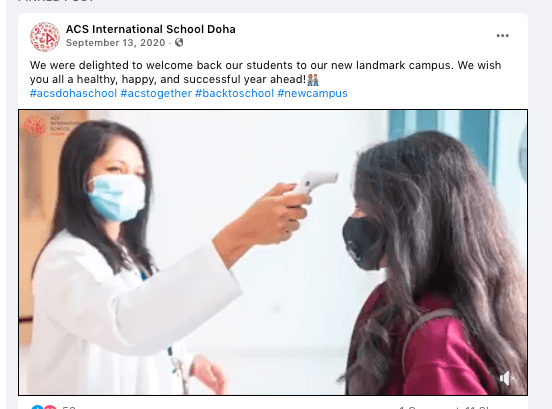The image size is (552, 409).
Task: Unmute the video with the speaker icon
Action: coord(507,378)
